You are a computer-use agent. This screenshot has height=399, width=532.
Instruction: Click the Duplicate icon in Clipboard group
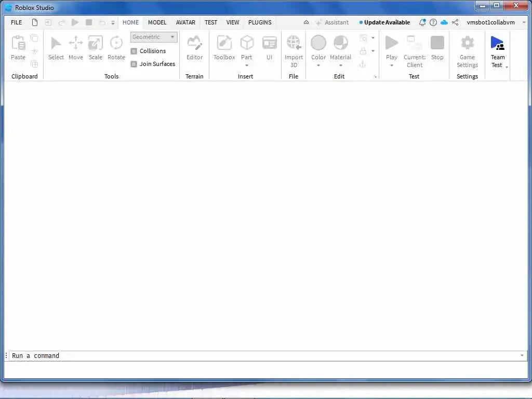[x=34, y=64]
